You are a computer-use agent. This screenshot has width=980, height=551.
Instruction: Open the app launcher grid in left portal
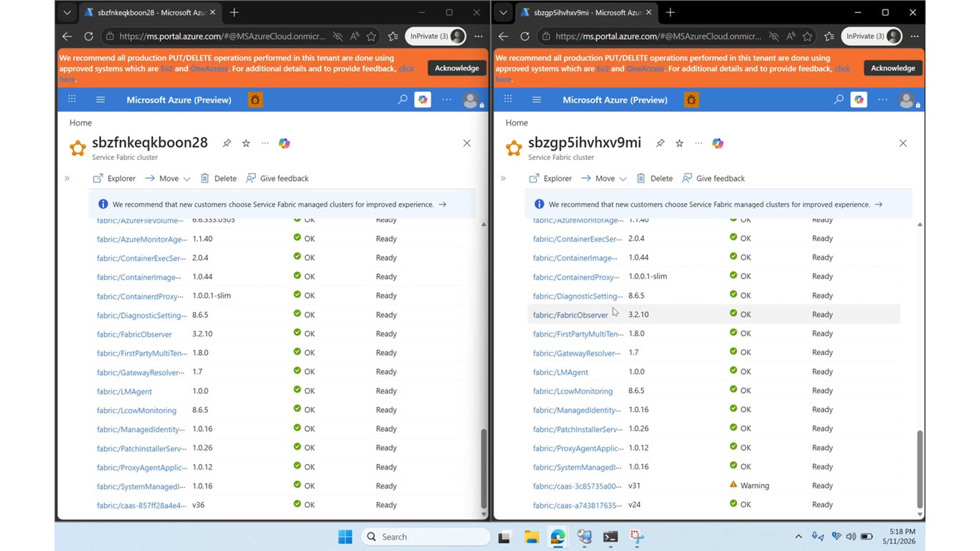click(72, 100)
